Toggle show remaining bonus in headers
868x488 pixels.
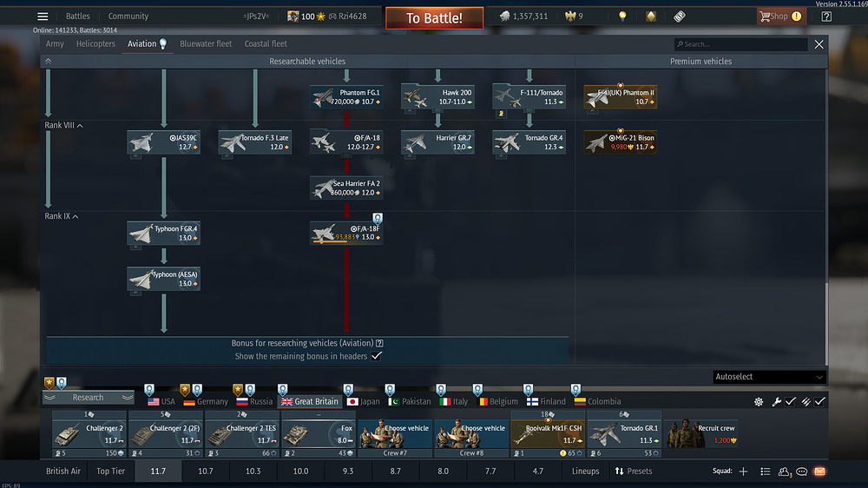click(x=377, y=356)
